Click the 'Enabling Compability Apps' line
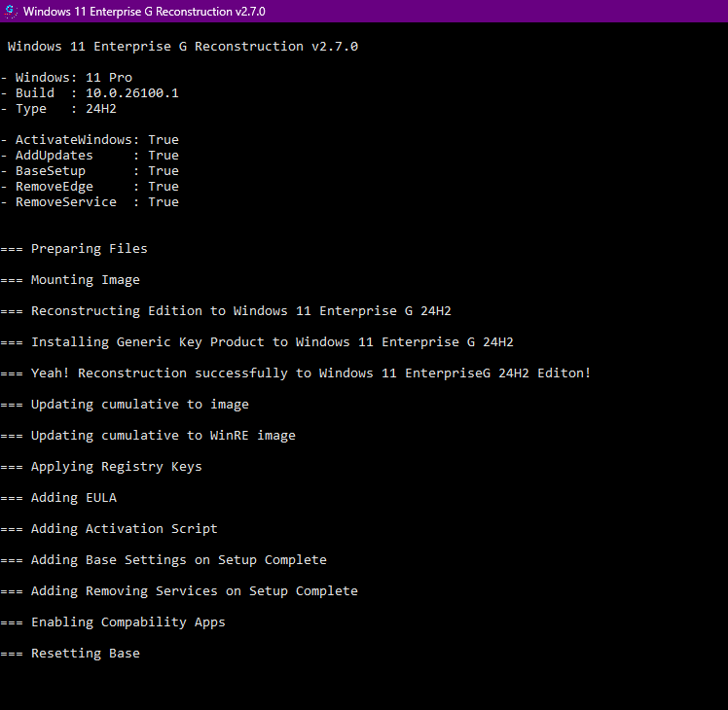Screen dimensions: 728x710 113,622
